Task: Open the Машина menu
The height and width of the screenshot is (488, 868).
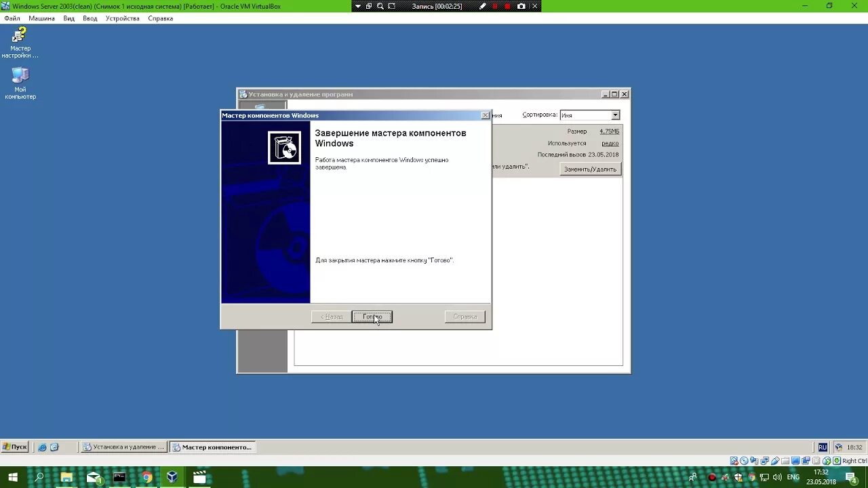Action: tap(41, 18)
